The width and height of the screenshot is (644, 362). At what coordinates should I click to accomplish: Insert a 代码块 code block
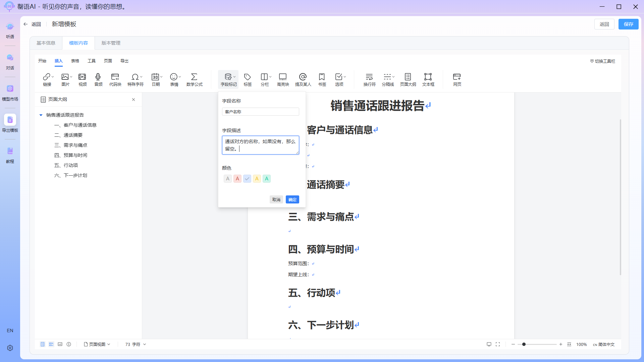coord(115,80)
